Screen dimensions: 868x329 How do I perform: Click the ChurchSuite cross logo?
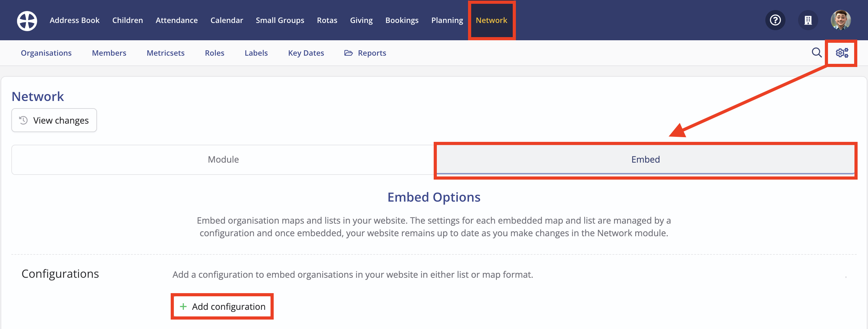pyautogui.click(x=27, y=20)
